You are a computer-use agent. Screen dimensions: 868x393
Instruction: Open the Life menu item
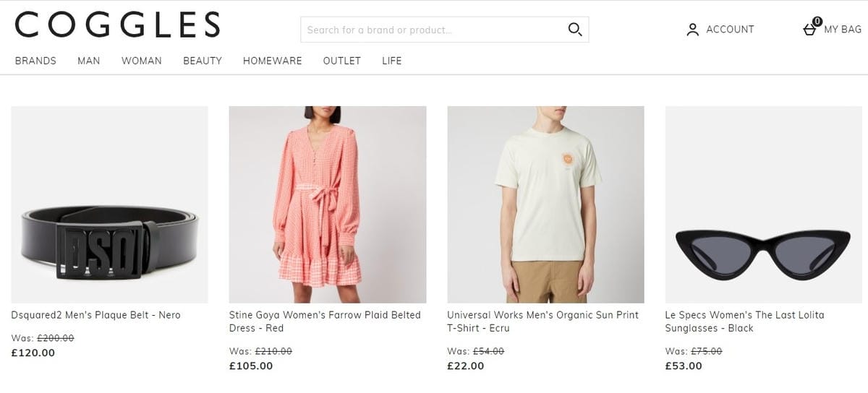392,61
